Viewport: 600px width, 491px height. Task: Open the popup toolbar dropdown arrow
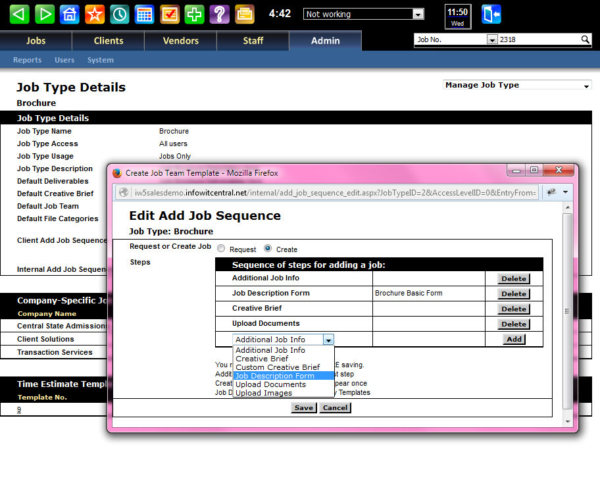[x=565, y=192]
